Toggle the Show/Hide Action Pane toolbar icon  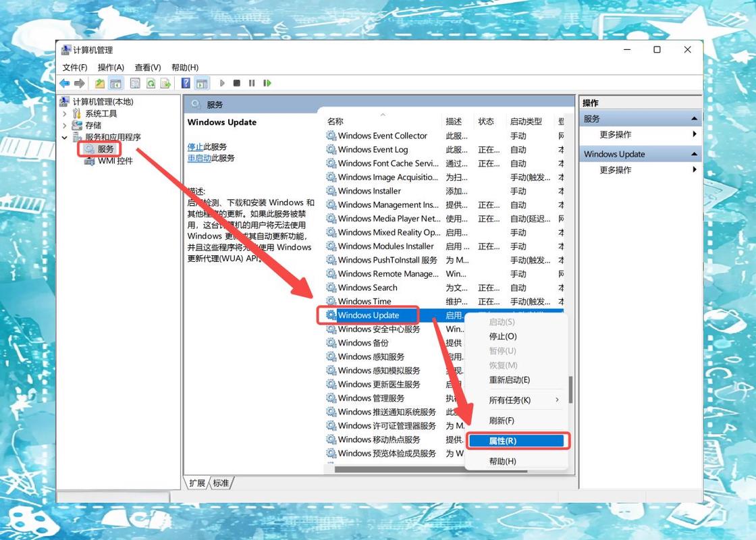[x=202, y=84]
